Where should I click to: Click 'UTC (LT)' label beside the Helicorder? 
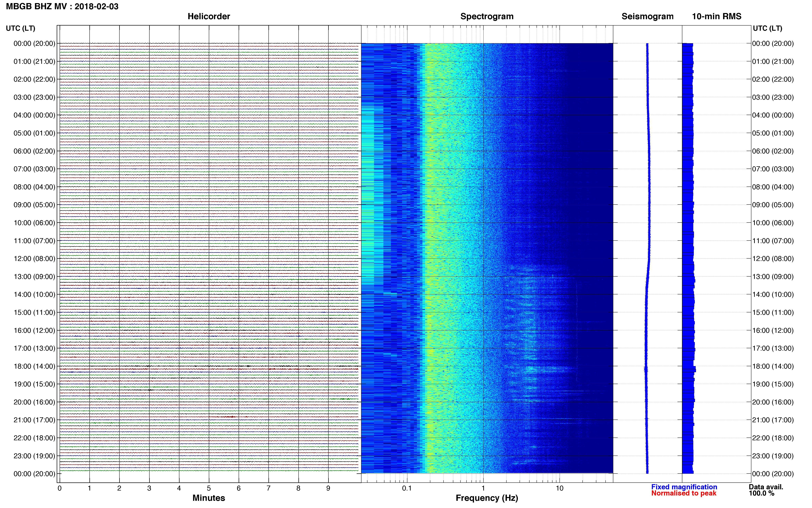pyautogui.click(x=21, y=28)
